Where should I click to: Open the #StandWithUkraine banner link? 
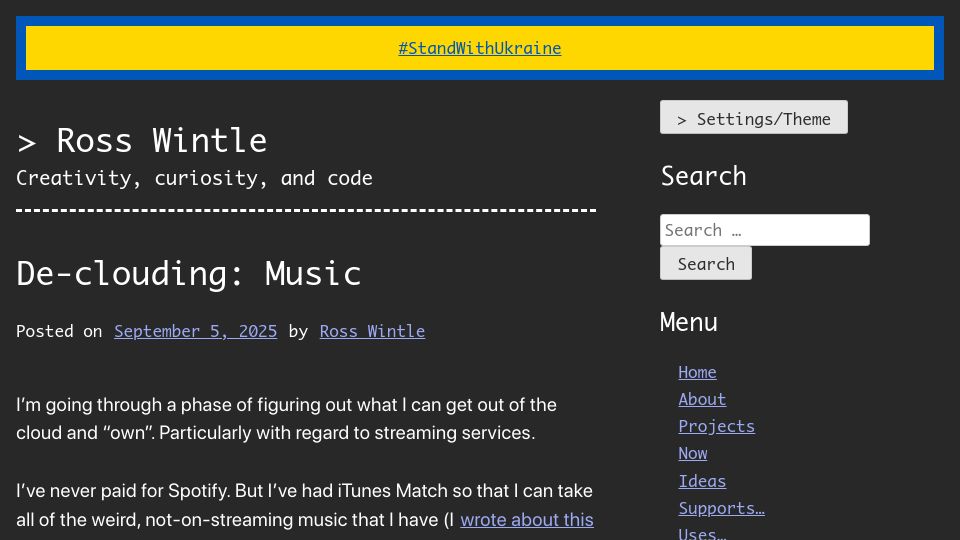coord(479,48)
